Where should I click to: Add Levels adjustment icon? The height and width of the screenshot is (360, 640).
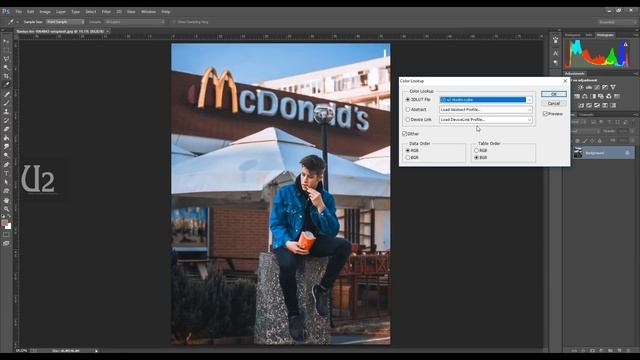pyautogui.click(x=589, y=87)
